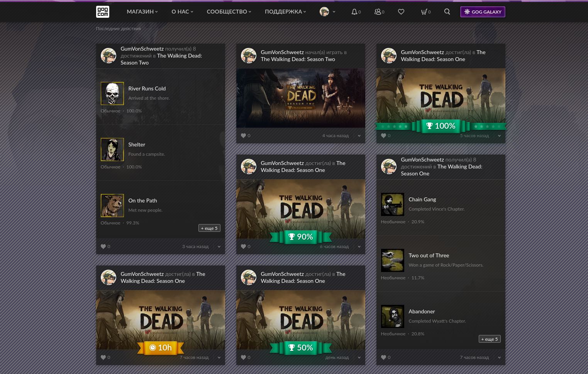The height and width of the screenshot is (374, 588).
Task: Like the '6 часов назад' activity
Action: click(243, 246)
